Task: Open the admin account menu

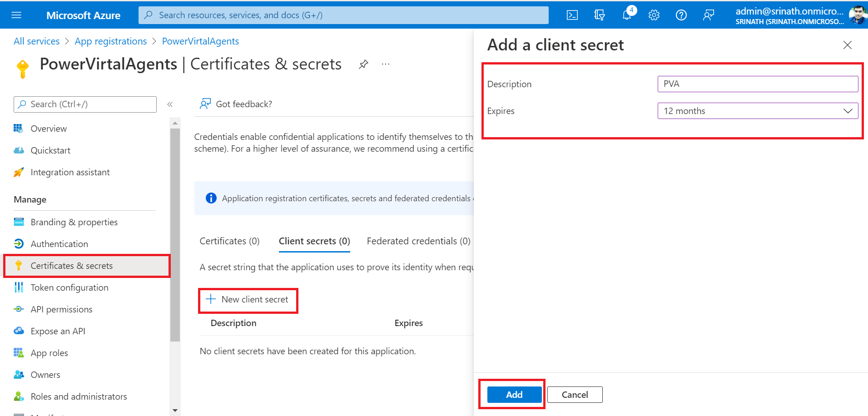Action: tap(799, 15)
